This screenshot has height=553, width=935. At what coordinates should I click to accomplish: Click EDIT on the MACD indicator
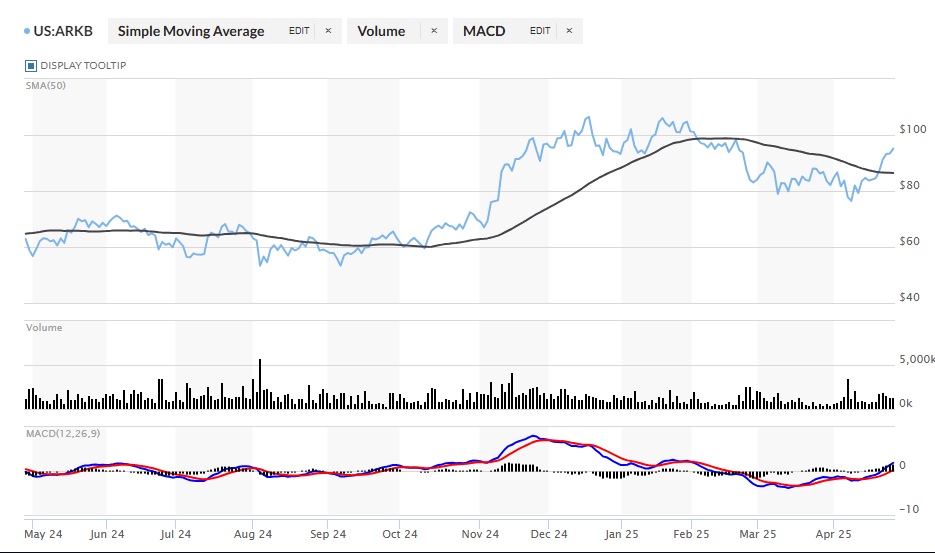540,31
